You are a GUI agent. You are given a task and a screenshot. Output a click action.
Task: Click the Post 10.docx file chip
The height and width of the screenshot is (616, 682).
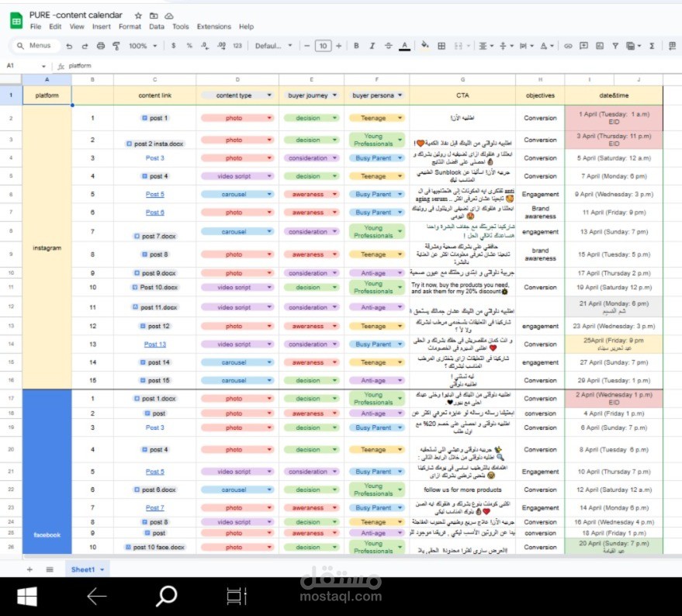(x=155, y=287)
